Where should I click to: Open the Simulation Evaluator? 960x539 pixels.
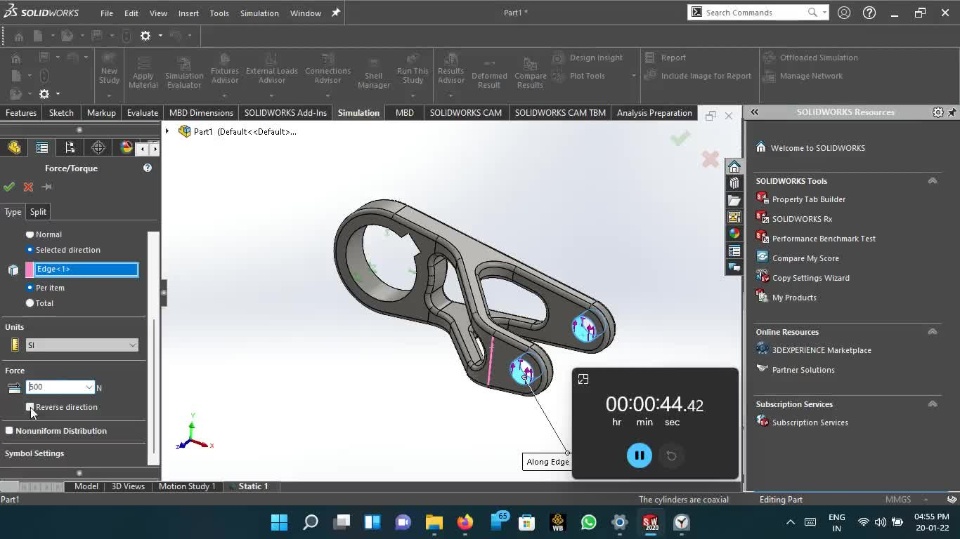(x=184, y=73)
